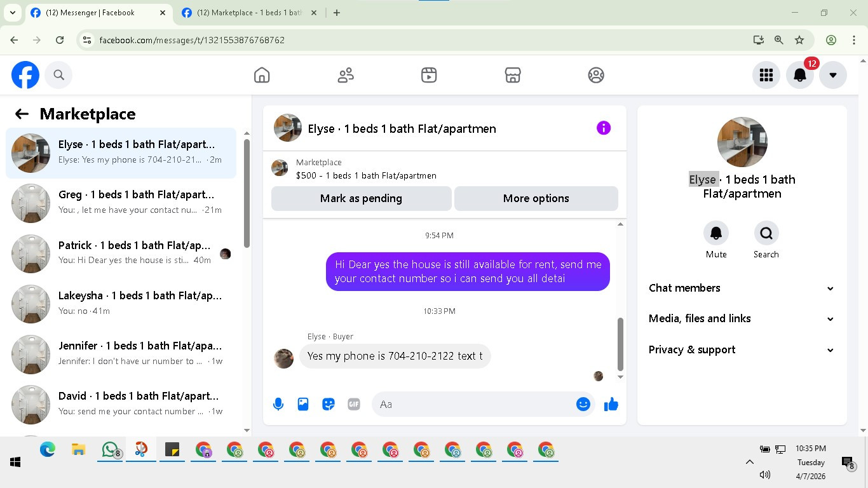This screenshot has width=868, height=488.
Task: Open the account dropdown arrow
Action: tap(833, 75)
